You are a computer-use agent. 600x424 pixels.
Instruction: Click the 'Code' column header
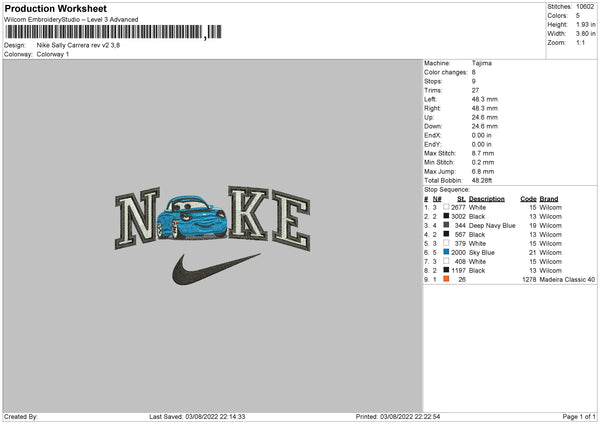528,199
